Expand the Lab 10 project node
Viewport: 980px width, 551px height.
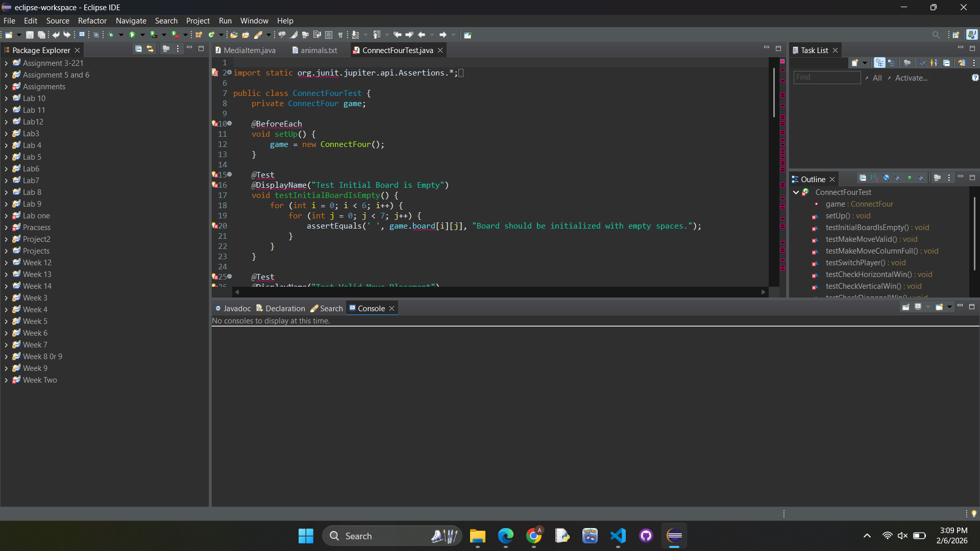(x=6, y=98)
